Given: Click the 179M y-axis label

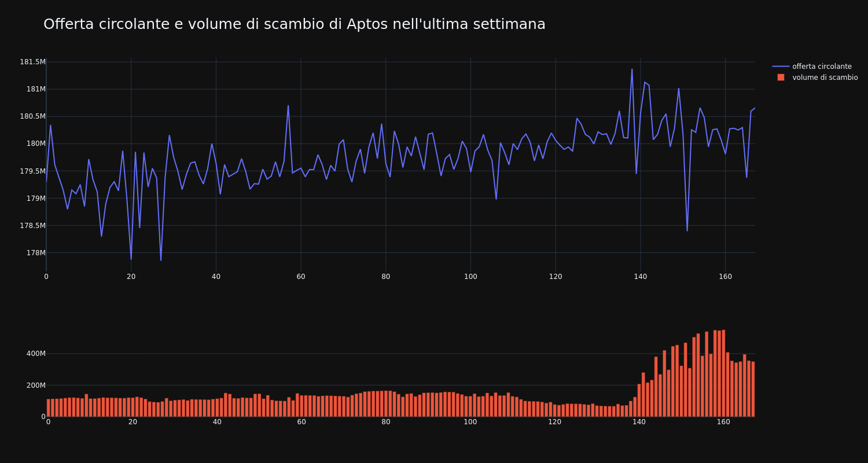Looking at the screenshot, I should 36,198.
